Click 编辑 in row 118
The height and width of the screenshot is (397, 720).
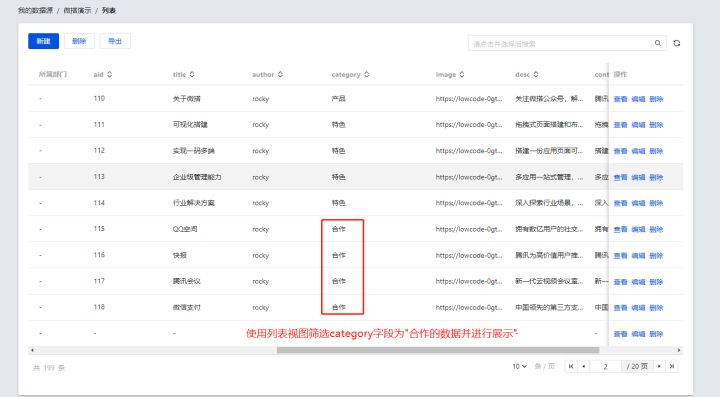click(638, 308)
